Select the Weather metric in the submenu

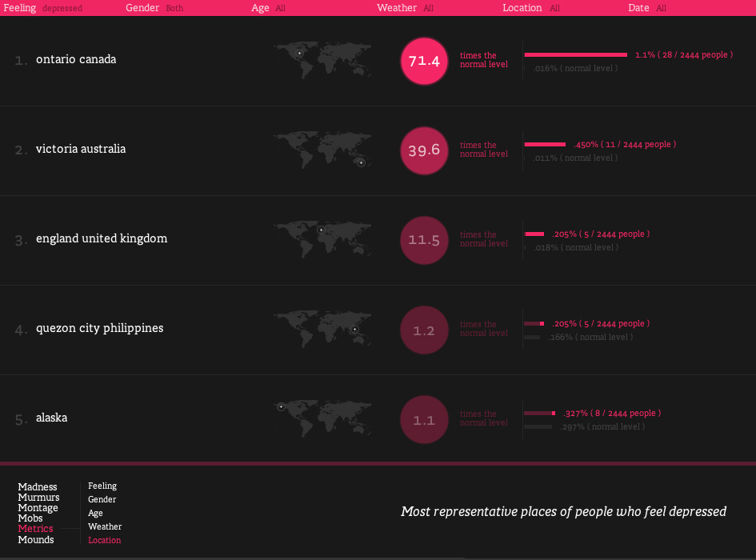105,526
